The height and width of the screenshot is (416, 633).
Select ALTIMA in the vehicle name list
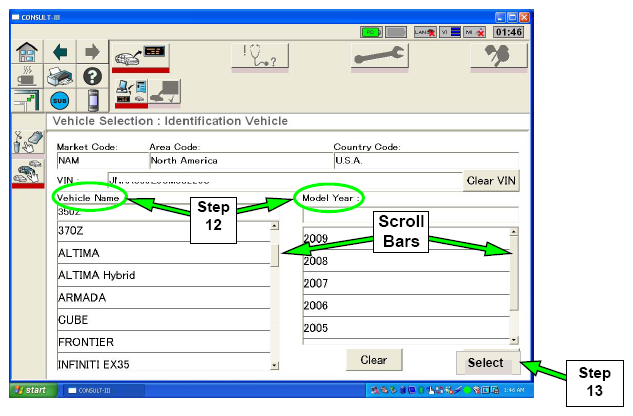pos(160,253)
